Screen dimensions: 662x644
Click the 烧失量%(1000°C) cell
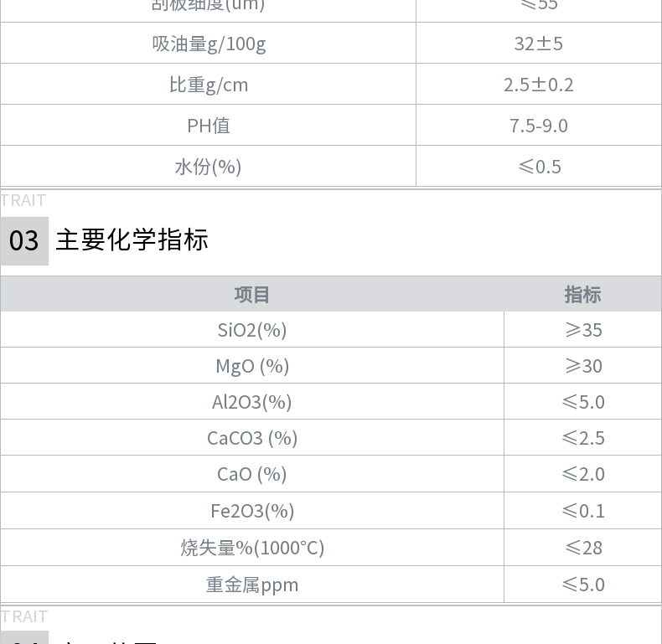[252, 548]
